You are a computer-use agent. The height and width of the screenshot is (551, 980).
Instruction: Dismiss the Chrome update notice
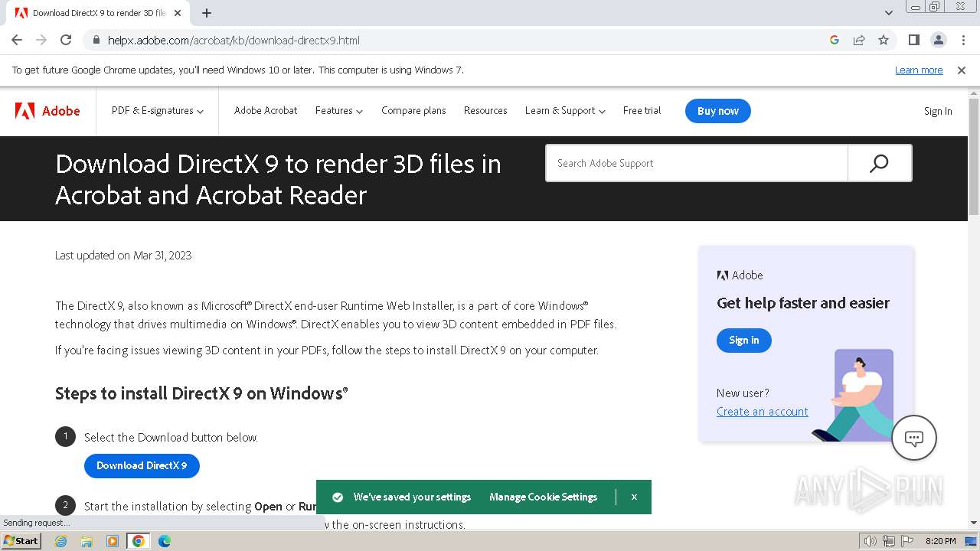[x=962, y=70]
